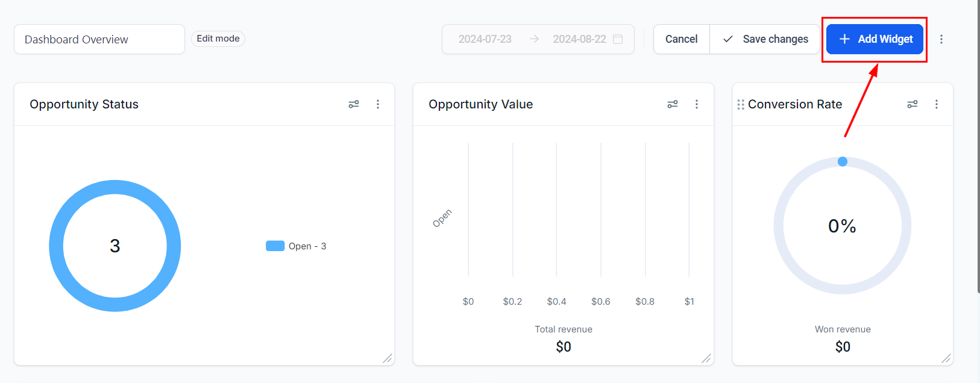Click the Add Widget button
Image resolution: width=980 pixels, height=383 pixels.
tap(875, 39)
